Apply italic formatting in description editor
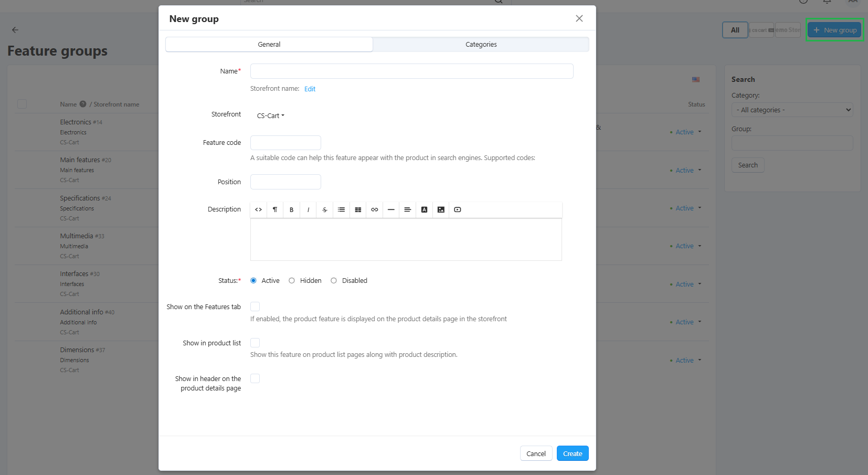868x475 pixels. click(308, 209)
